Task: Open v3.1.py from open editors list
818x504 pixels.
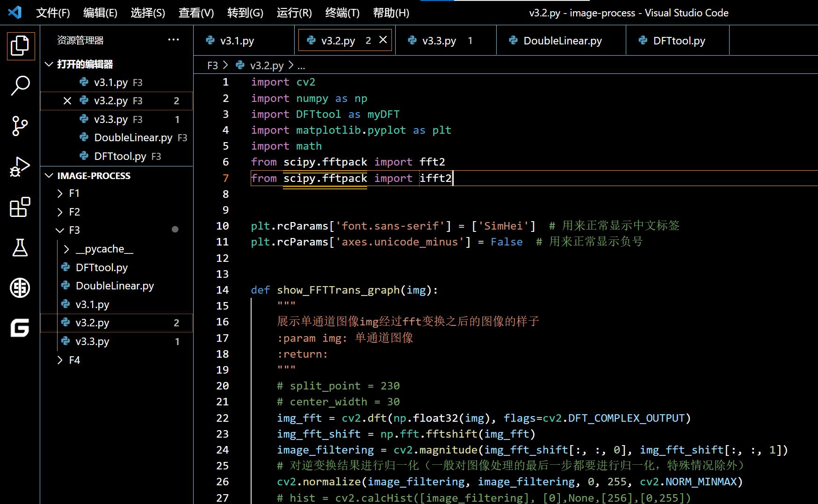Action: click(x=116, y=82)
